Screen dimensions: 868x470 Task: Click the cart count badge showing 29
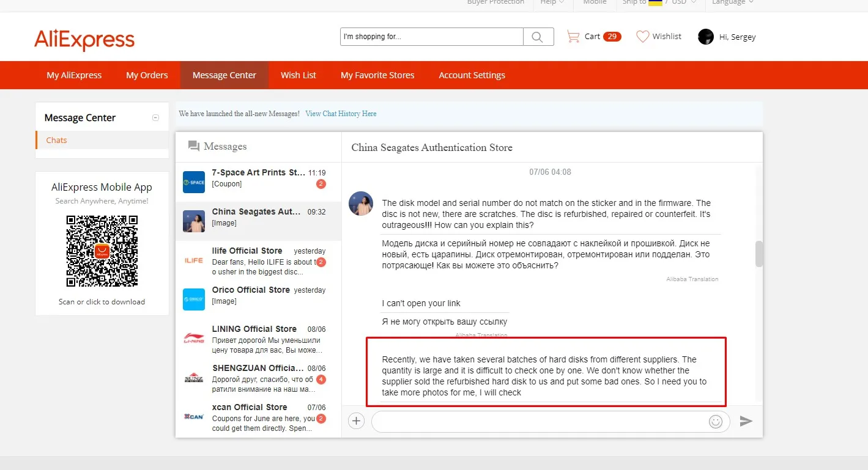click(x=612, y=37)
